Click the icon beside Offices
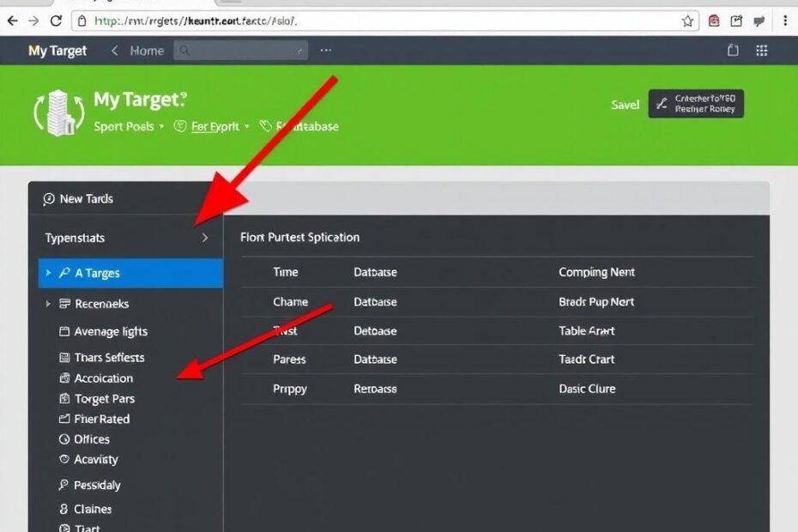 tap(64, 439)
